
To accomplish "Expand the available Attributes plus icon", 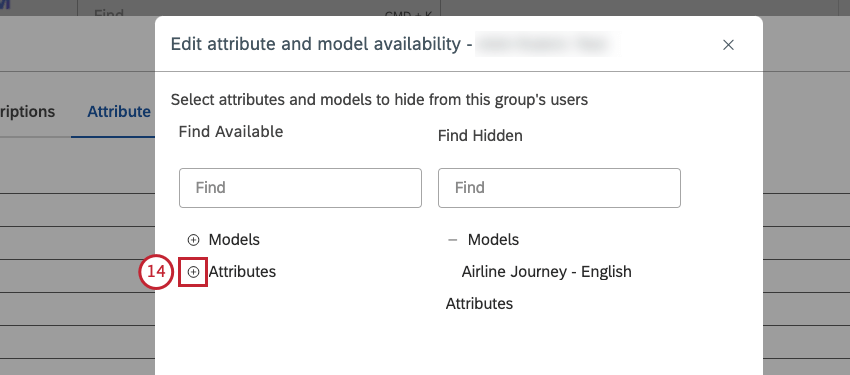I will pyautogui.click(x=193, y=272).
